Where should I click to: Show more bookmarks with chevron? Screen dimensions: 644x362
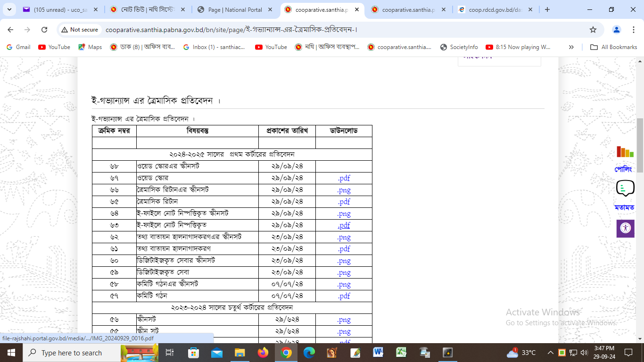[x=571, y=47]
